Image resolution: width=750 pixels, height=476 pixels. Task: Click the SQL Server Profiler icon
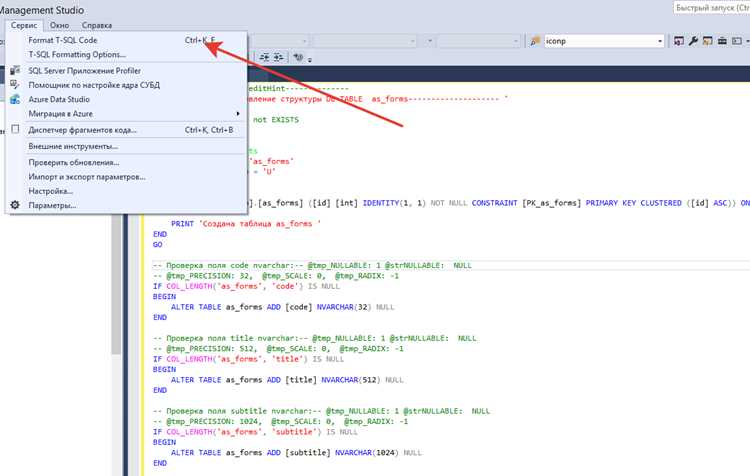[x=15, y=70]
